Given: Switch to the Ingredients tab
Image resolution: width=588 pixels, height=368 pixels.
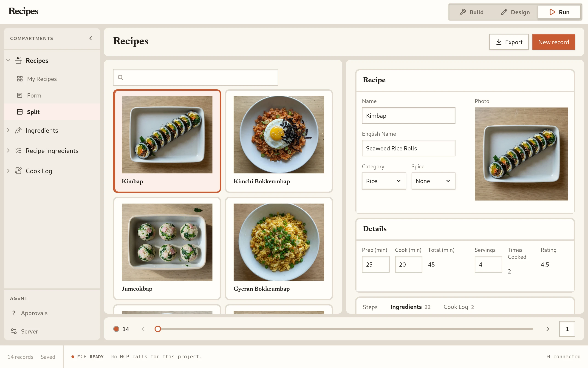Looking at the screenshot, I should coord(410,307).
